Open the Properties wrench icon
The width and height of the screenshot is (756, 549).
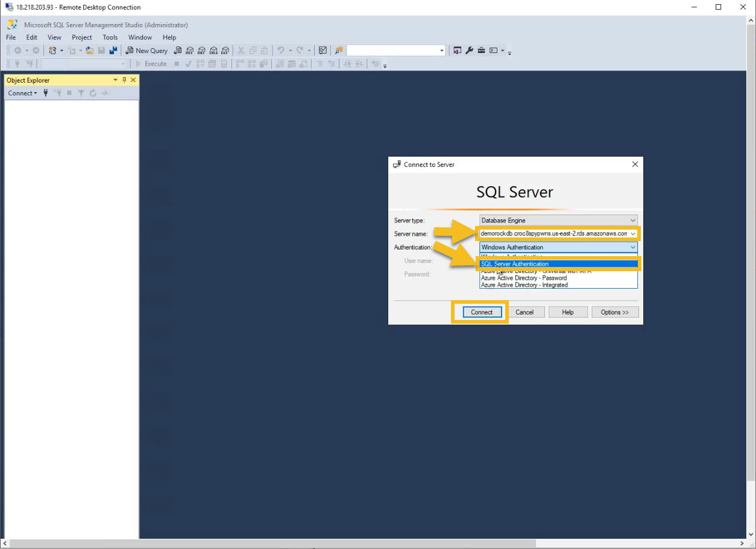coord(469,51)
